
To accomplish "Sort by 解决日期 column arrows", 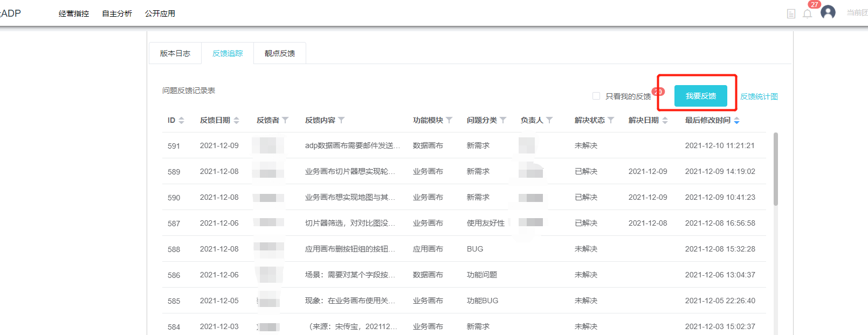I will pos(665,120).
